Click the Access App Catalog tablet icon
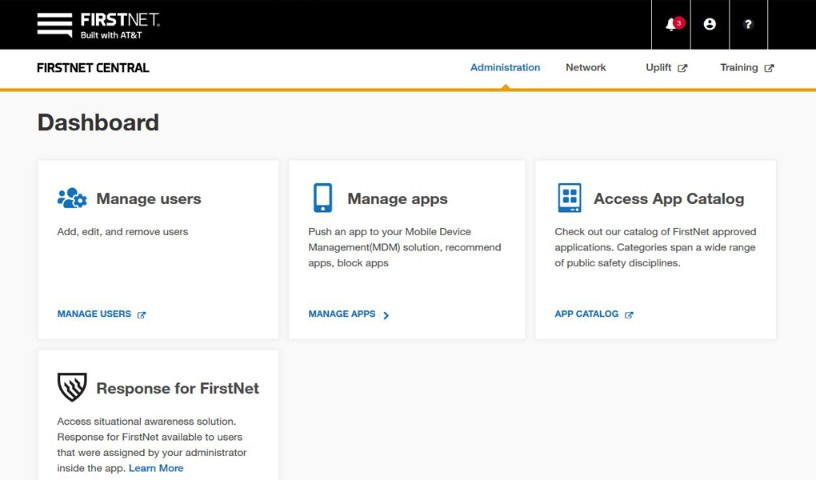This screenshot has height=480, width=816. click(569, 197)
